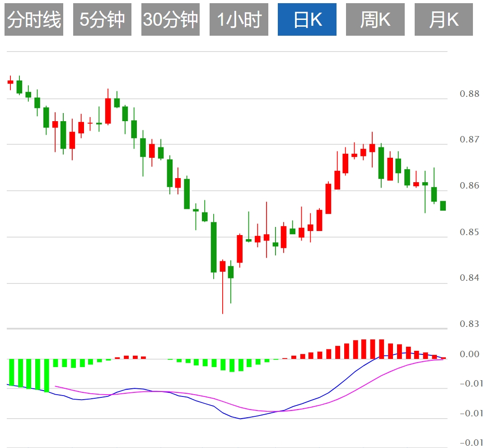Open the 月K monthly chart
Image resolution: width=491 pixels, height=448 pixels.
[x=444, y=19]
